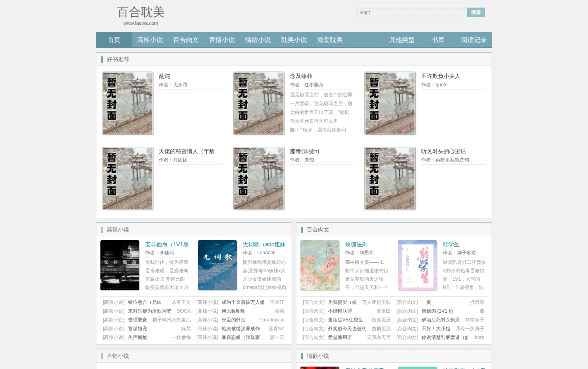Select 百合肉文 in the navigation bar
This screenshot has width=588, height=369.
[x=186, y=40]
